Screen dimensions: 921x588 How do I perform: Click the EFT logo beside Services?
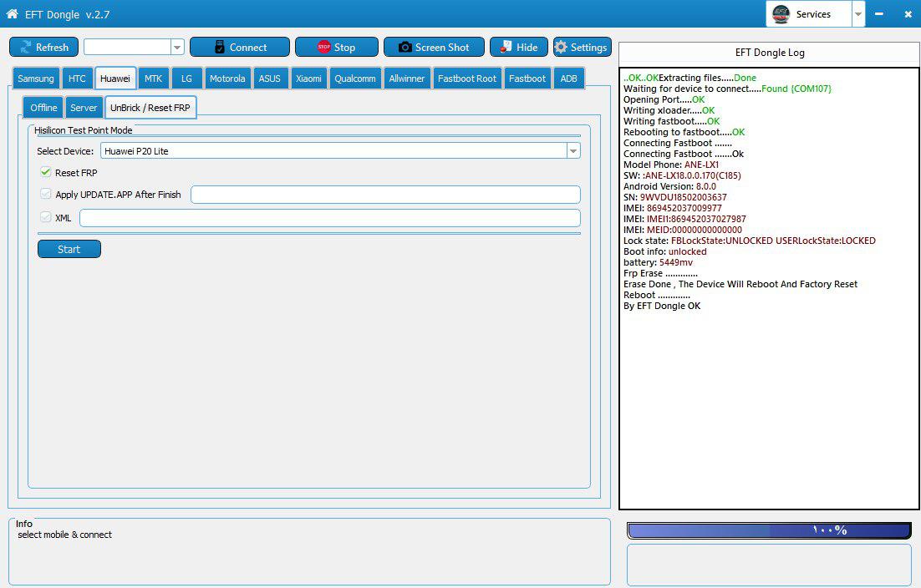781,14
